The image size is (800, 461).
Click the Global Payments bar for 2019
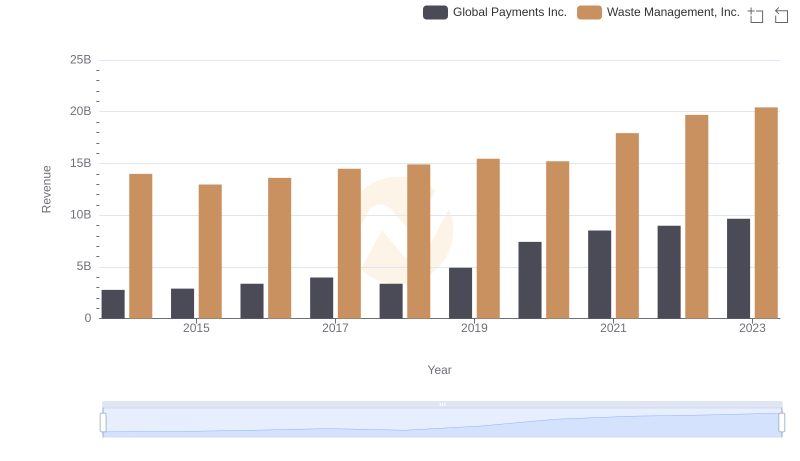[461, 293]
